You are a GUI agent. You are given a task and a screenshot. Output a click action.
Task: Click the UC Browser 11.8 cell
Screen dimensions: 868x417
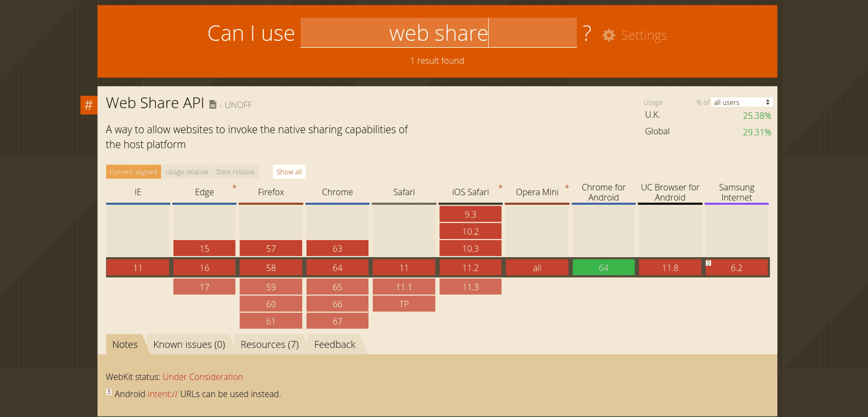[670, 267]
